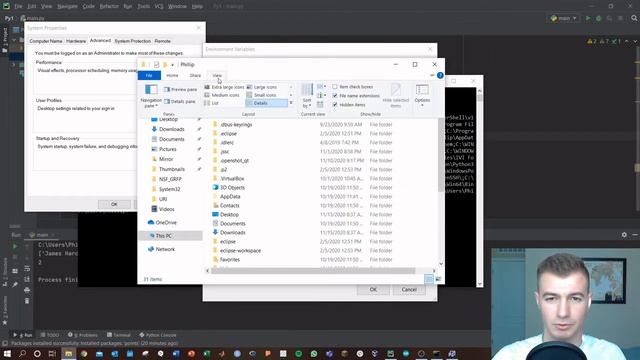This screenshot has height=360, width=640.
Task: Open Cortana circle on the taskbar
Action: 37,353
